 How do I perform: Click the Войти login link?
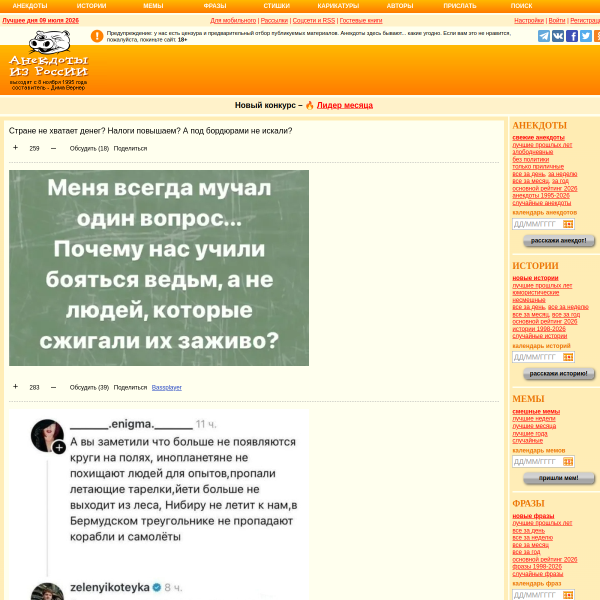[x=557, y=21]
